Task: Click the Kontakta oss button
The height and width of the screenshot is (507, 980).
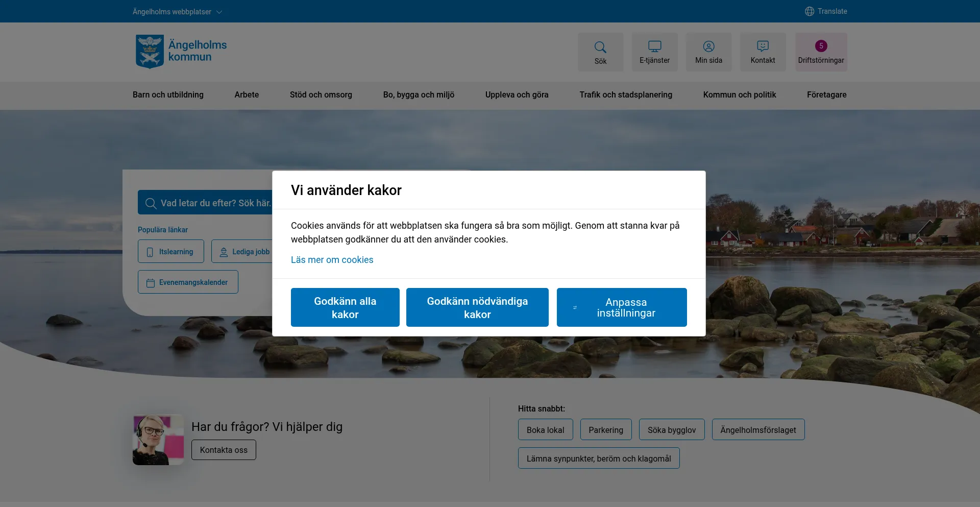Action: click(x=223, y=449)
